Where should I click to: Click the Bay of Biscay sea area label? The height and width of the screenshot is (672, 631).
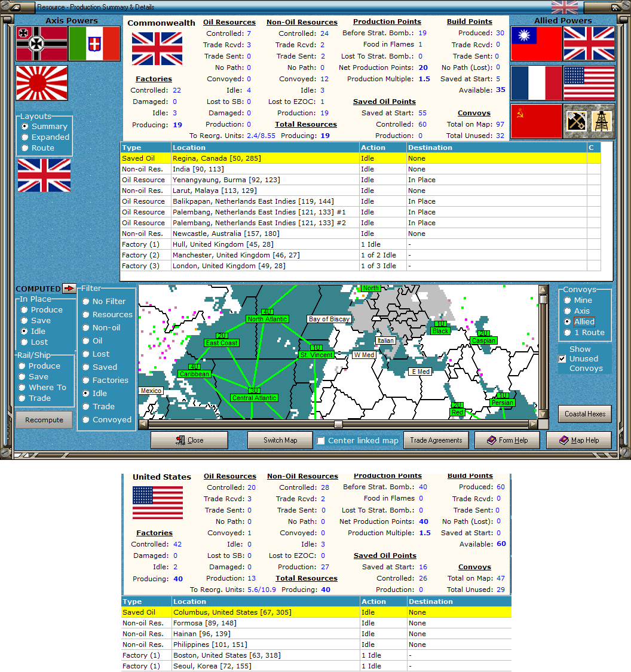tap(329, 319)
